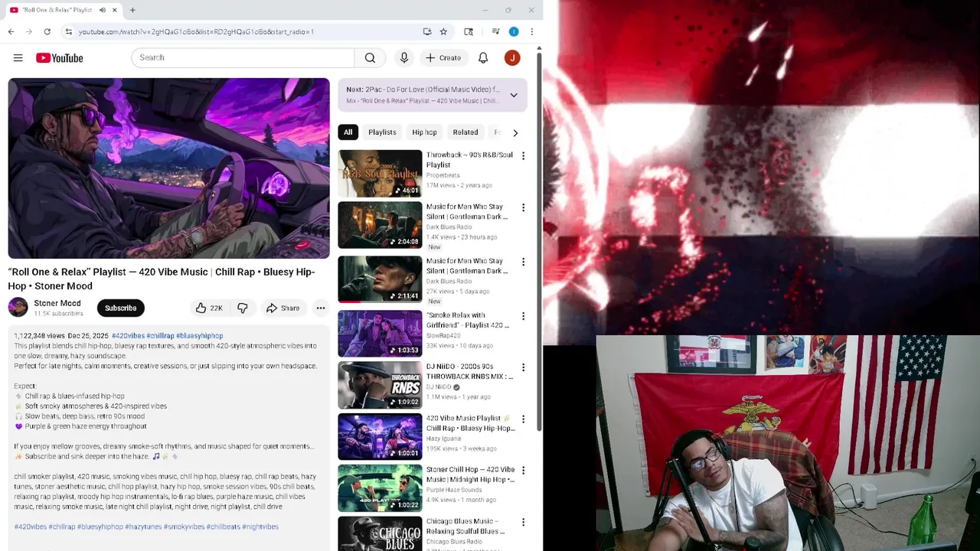The width and height of the screenshot is (980, 551).
Task: Open more actions under the video
Action: (x=321, y=308)
